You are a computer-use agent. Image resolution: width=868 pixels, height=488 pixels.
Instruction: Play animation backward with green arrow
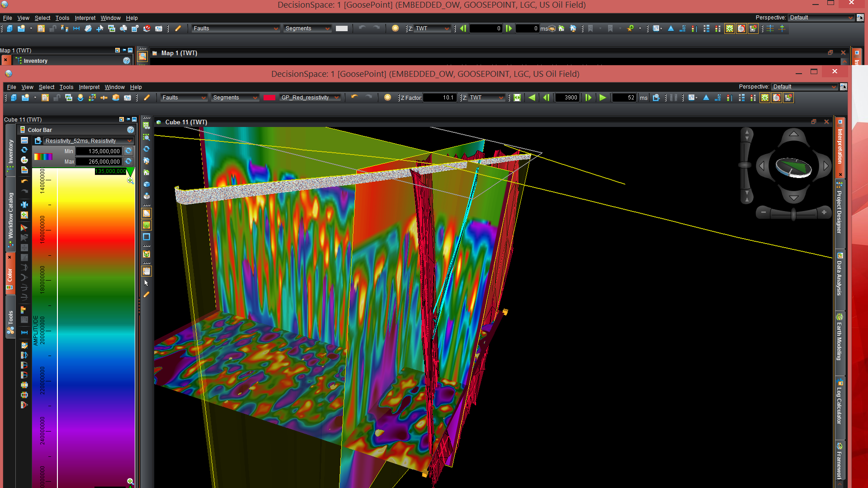(x=532, y=98)
